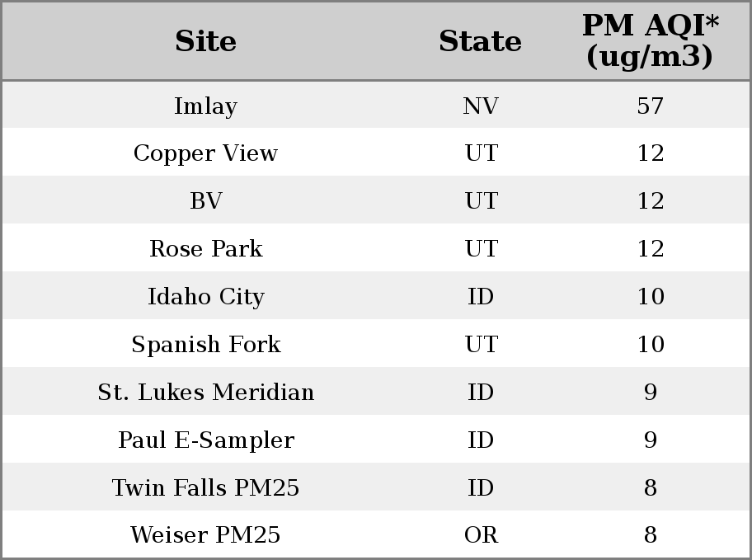752x560 pixels.
Task: Select the Imlay site row
Action: point(376,105)
